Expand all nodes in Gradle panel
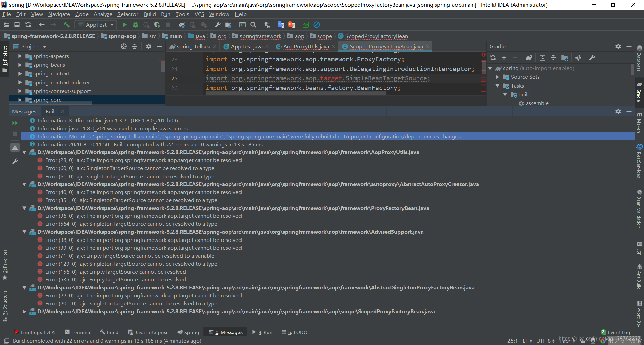 pyautogui.click(x=543, y=58)
